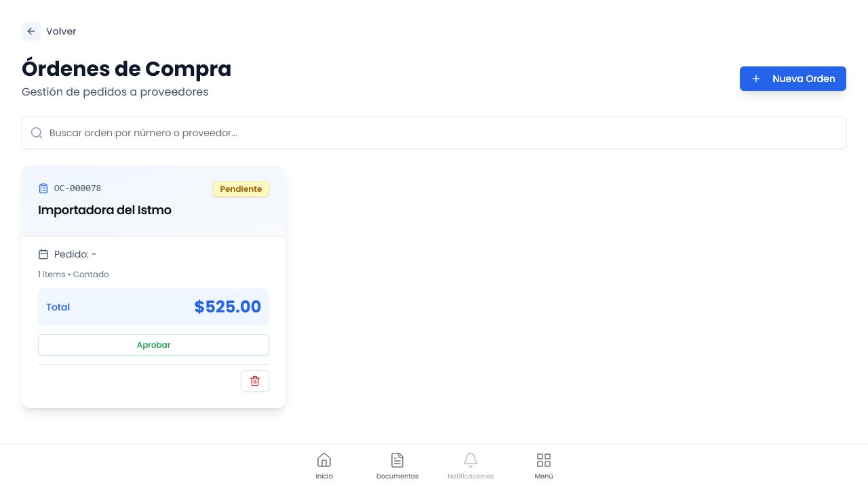This screenshot has height=488, width=868.
Task: Click the magnifier search icon
Action: 37,133
